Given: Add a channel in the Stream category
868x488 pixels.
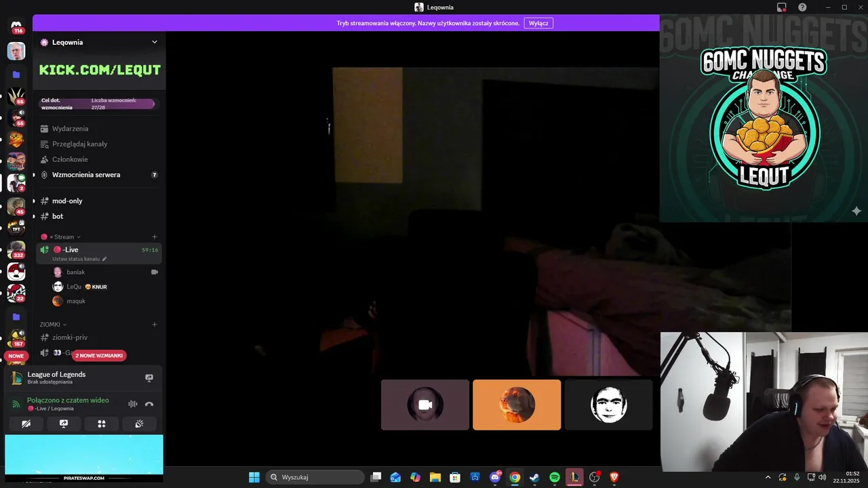Looking at the screenshot, I should click(x=155, y=237).
